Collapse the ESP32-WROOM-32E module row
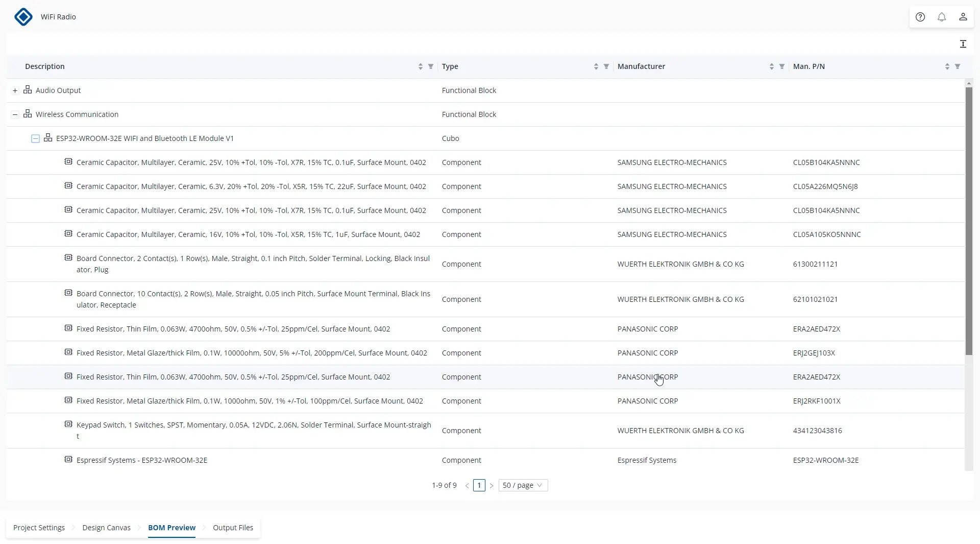980x544 pixels. 35,138
